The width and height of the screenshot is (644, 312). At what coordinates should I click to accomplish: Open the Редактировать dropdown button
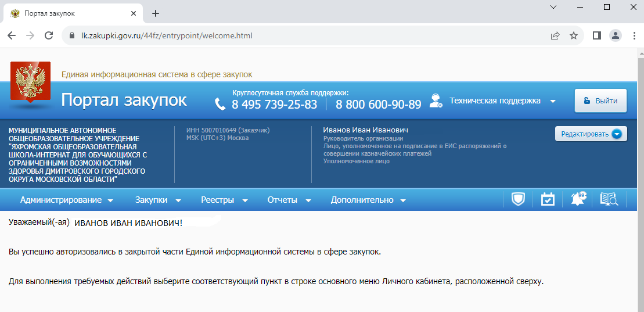point(590,134)
